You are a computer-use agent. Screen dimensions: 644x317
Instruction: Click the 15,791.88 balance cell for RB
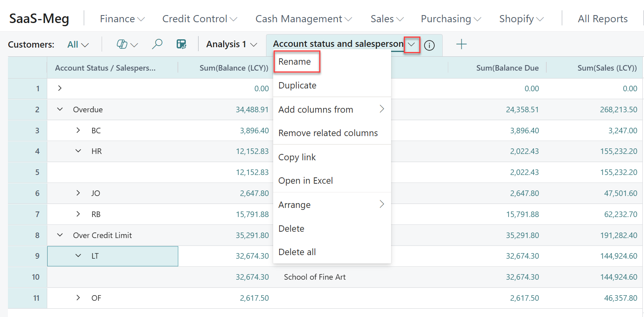point(252,214)
